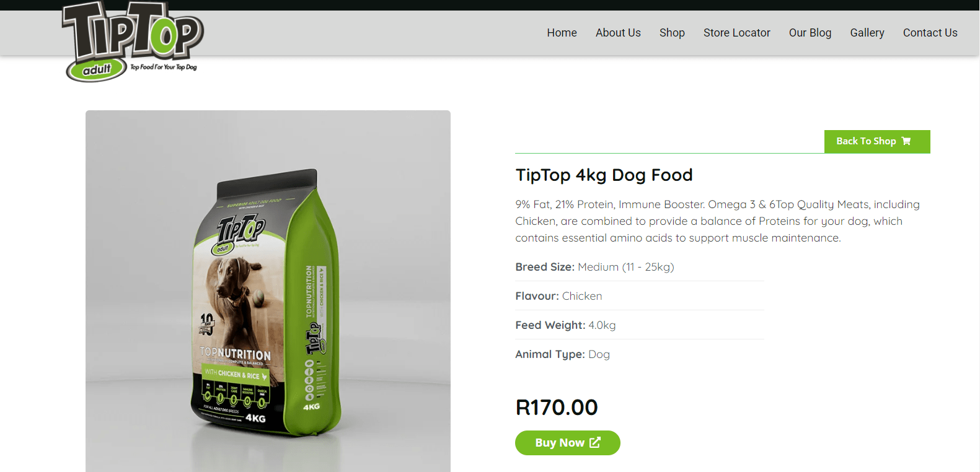Click the TipTop 4kg Dog Food title
Image resolution: width=980 pixels, height=472 pixels.
(x=604, y=175)
